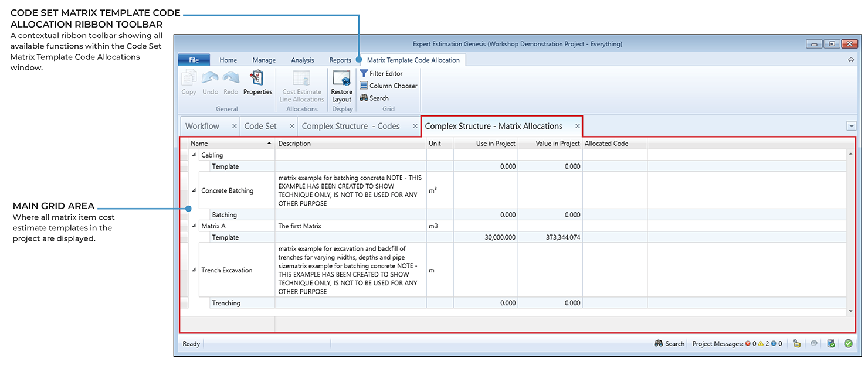Viewport: 868px width, 365px height.
Task: Click the database status icon
Action: pos(831,344)
